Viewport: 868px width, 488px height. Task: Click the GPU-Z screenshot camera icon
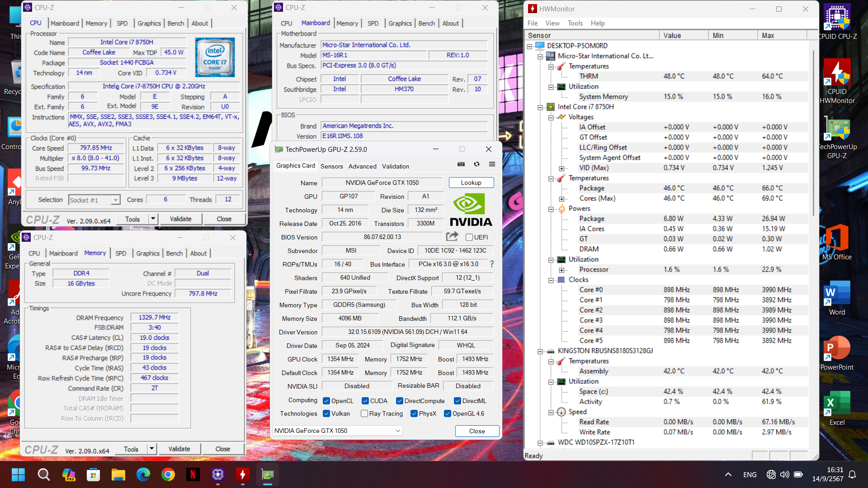tap(461, 164)
